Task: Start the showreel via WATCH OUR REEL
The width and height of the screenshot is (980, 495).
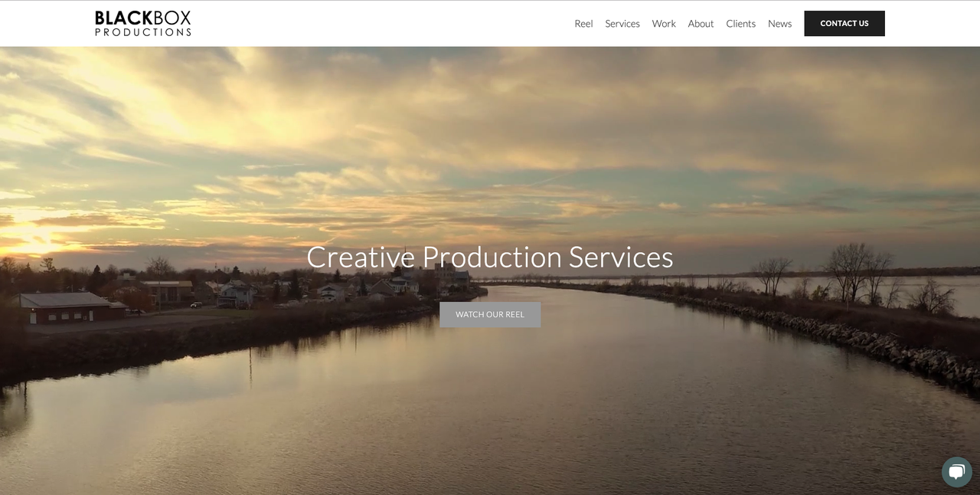Action: pyautogui.click(x=490, y=314)
